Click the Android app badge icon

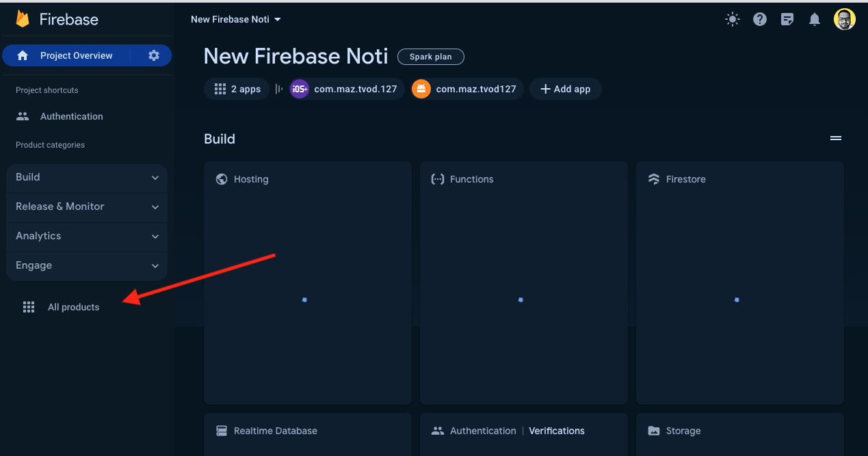tap(421, 89)
